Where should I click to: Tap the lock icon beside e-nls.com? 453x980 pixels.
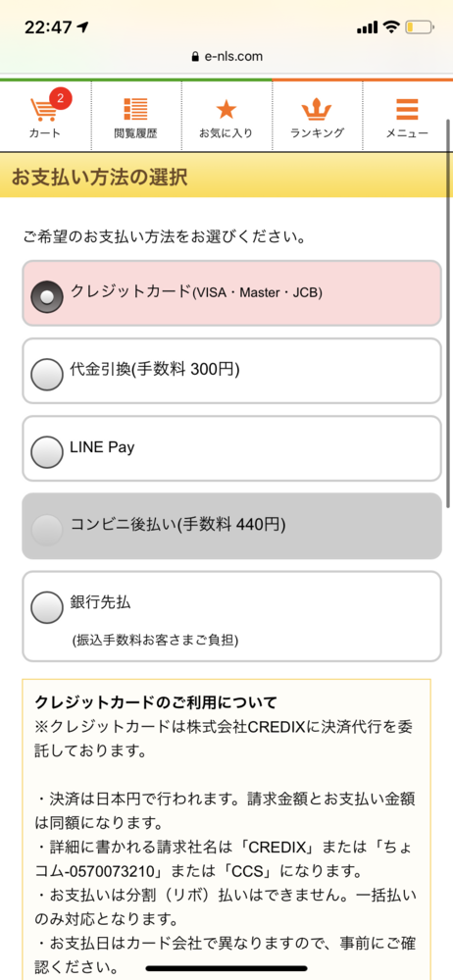pyautogui.click(x=196, y=57)
